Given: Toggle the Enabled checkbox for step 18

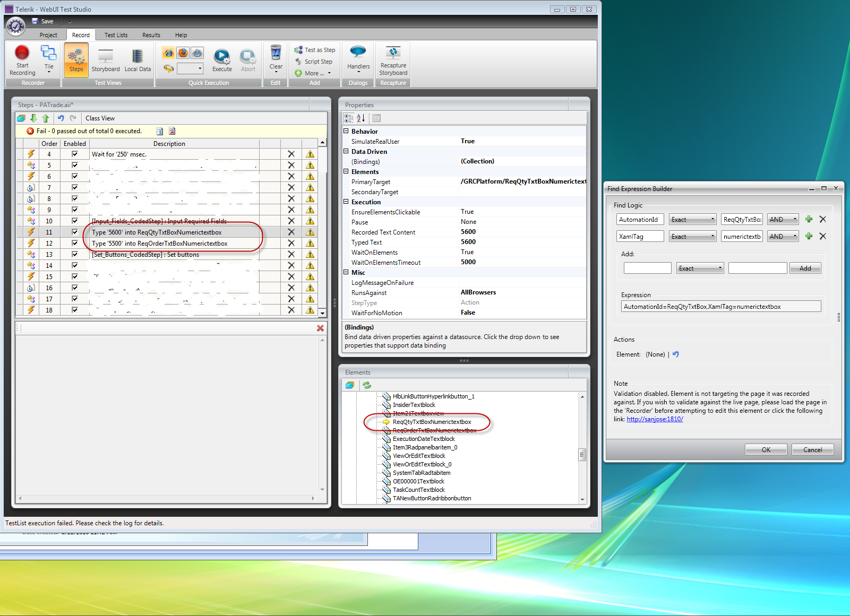Looking at the screenshot, I should [75, 310].
